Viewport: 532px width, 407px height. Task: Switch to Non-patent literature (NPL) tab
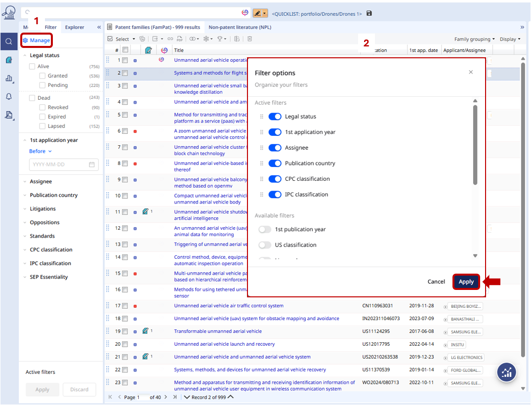click(x=240, y=27)
